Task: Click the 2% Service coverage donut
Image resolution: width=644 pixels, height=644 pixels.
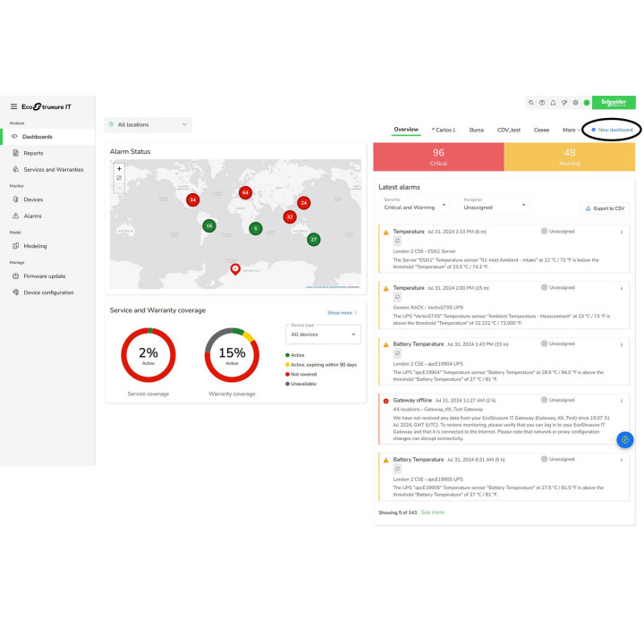Action: click(x=148, y=355)
